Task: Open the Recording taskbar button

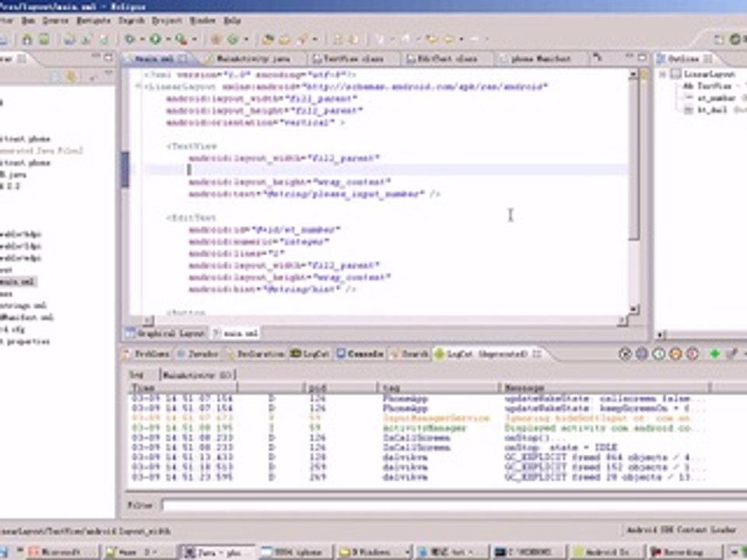Action: pos(684,551)
